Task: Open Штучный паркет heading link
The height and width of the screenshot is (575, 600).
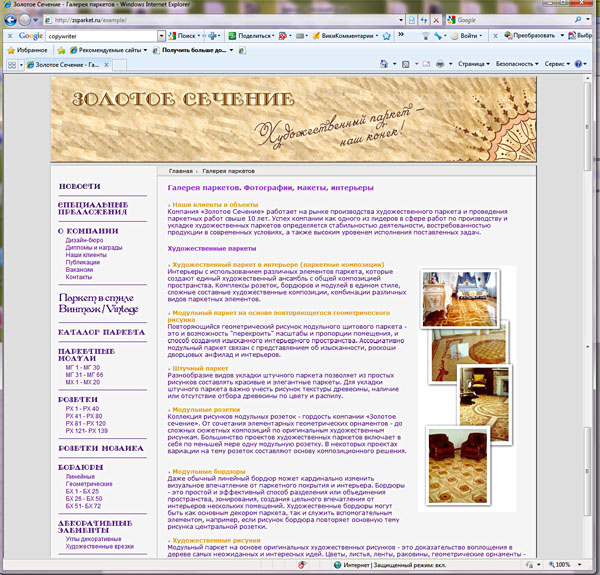Action: tap(201, 368)
